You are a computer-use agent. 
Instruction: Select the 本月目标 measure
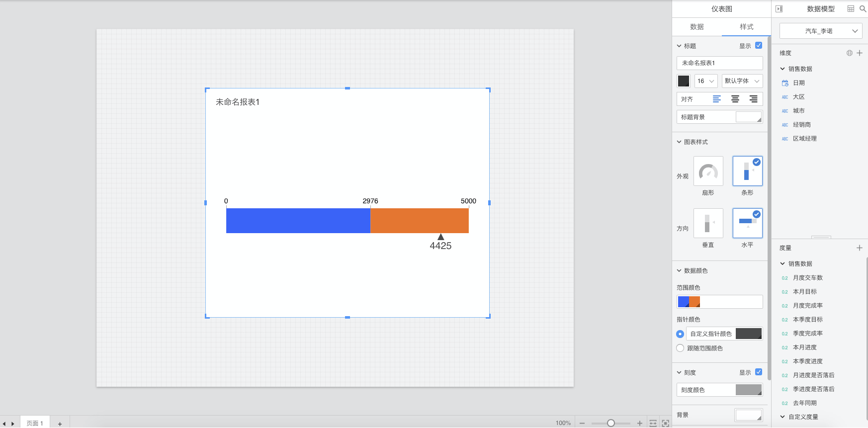coord(805,292)
